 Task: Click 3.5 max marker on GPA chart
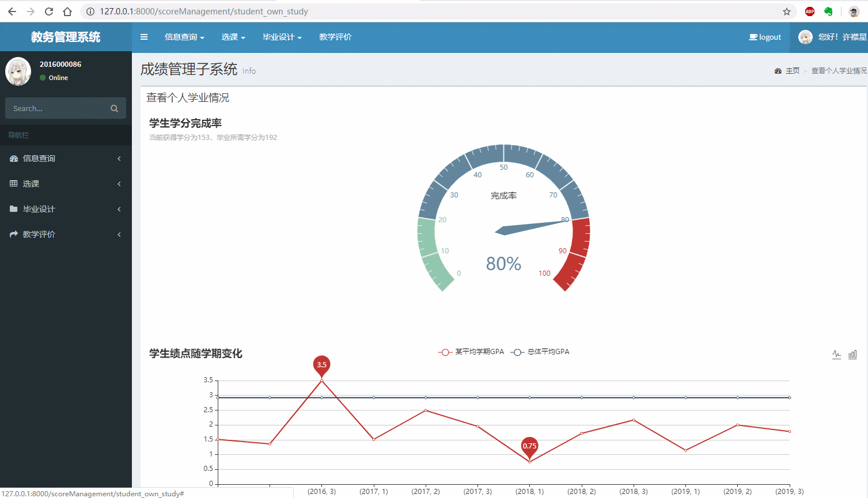tap(321, 365)
